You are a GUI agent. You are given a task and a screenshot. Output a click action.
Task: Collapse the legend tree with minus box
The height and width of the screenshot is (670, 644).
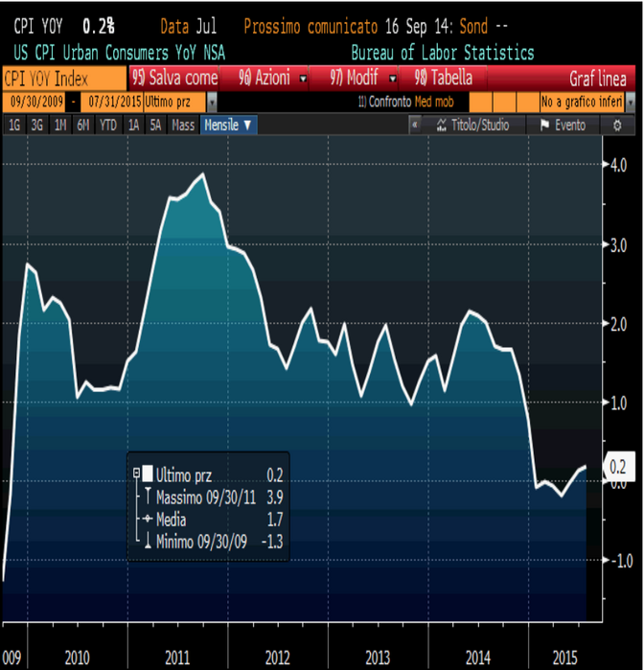[135, 474]
